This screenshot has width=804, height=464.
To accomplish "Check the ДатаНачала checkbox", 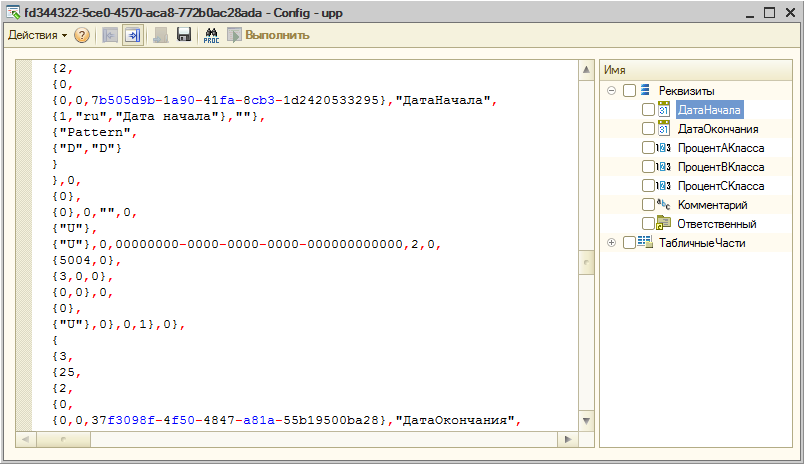I will [x=648, y=110].
